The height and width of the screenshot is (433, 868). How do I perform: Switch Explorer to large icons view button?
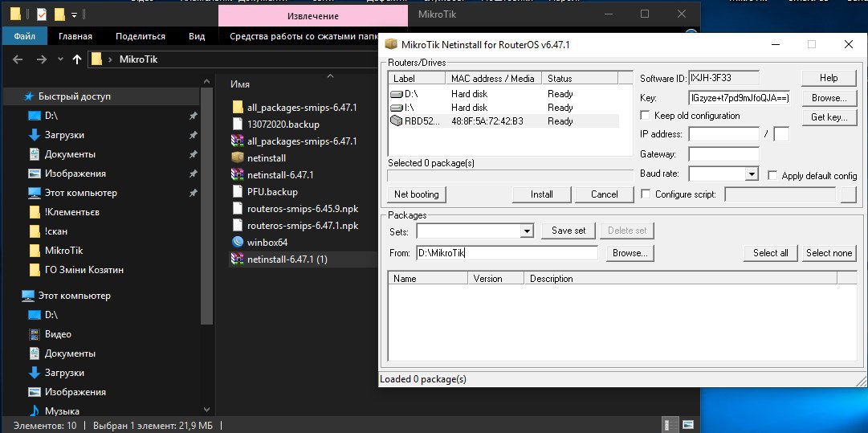tap(687, 425)
